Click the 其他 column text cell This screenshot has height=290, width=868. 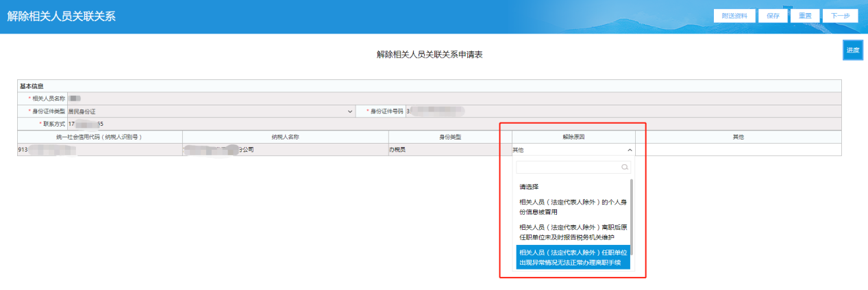[738, 150]
